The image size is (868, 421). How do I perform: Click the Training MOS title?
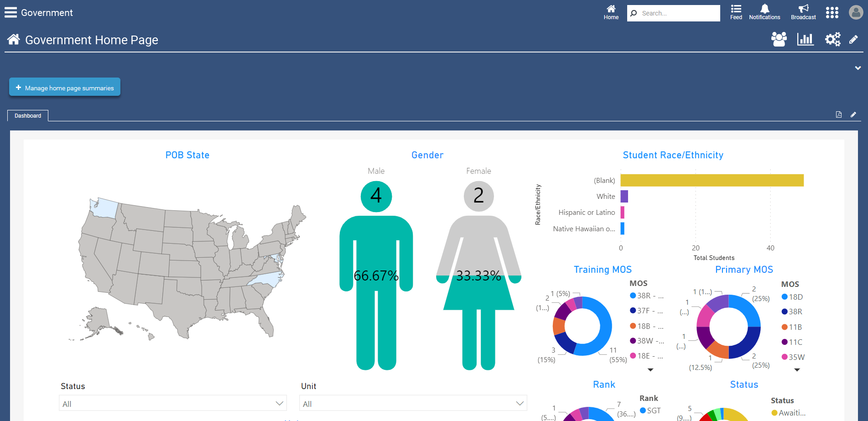tap(603, 270)
